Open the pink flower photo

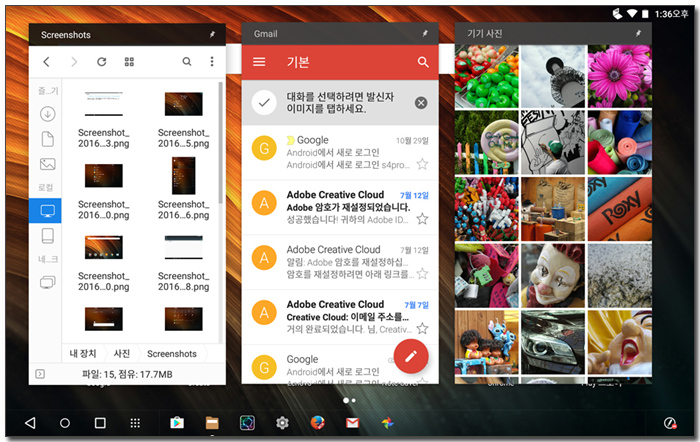pos(620,76)
